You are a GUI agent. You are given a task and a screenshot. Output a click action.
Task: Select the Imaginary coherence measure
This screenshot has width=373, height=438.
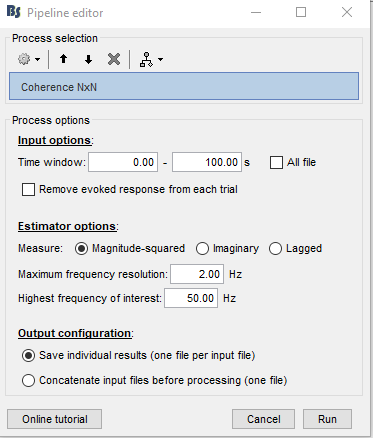[x=202, y=249]
